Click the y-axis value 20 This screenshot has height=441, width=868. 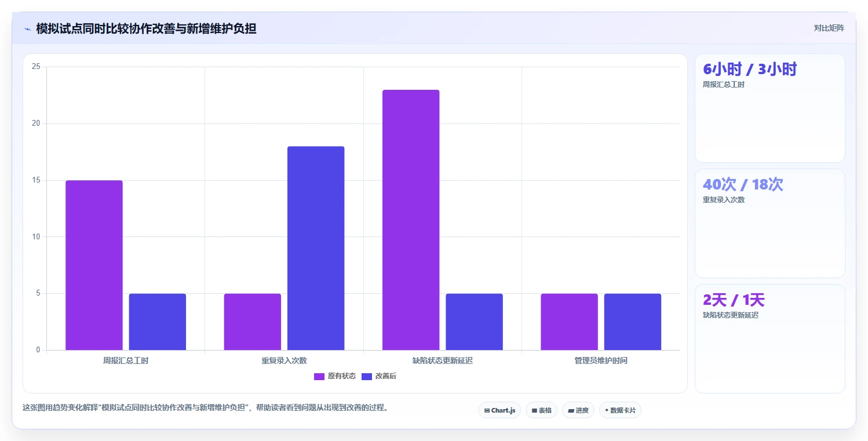(x=36, y=123)
